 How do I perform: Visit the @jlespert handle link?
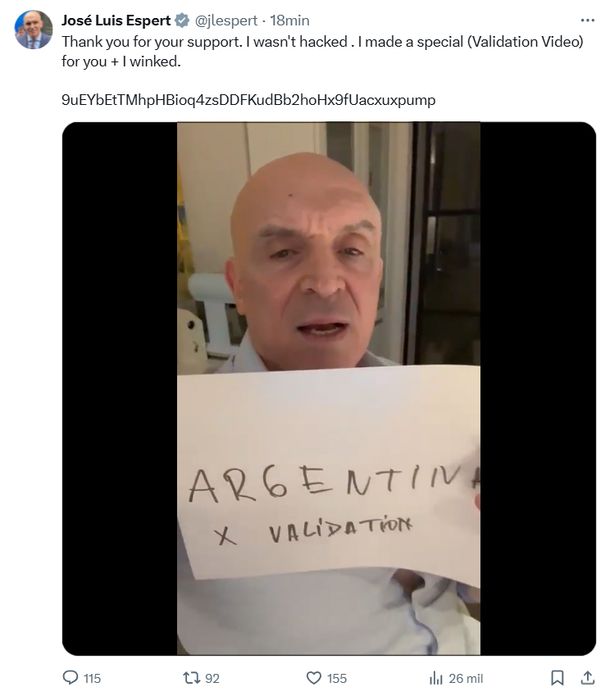226,20
